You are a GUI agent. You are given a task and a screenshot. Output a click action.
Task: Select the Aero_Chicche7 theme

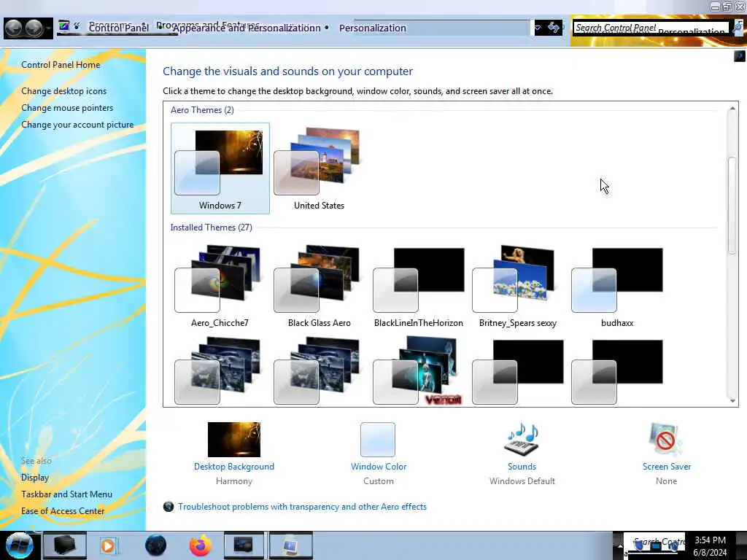pyautogui.click(x=220, y=286)
